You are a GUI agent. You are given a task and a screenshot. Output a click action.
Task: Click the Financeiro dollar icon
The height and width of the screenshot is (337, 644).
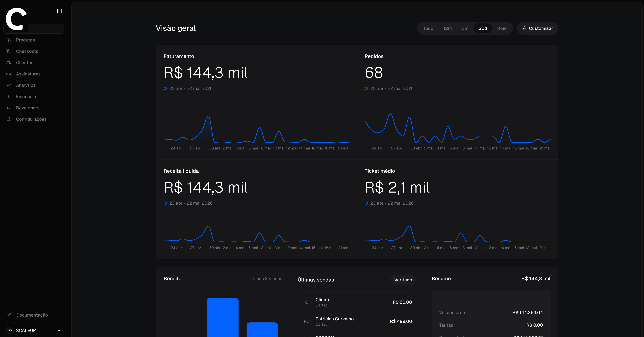point(9,96)
